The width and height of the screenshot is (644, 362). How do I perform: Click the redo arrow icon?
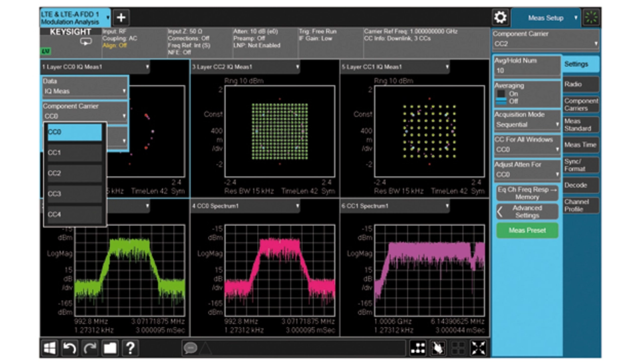pyautogui.click(x=90, y=348)
